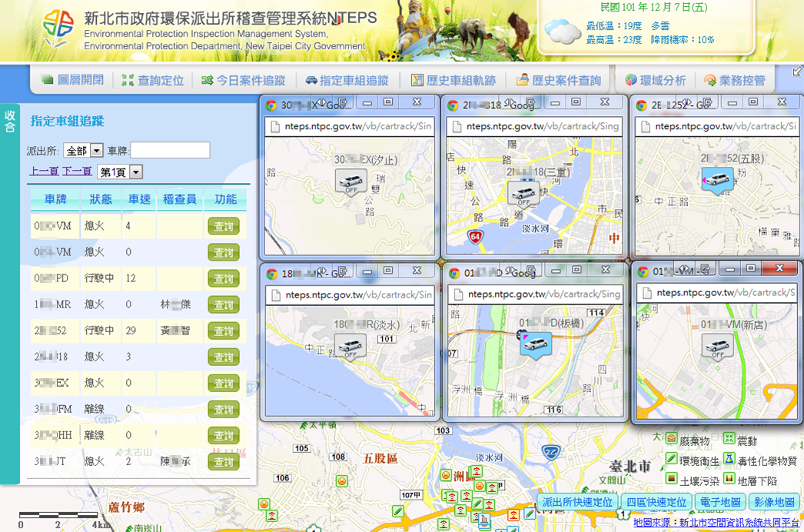Click 查詢 for the row with plate ending EX

pos(224,383)
